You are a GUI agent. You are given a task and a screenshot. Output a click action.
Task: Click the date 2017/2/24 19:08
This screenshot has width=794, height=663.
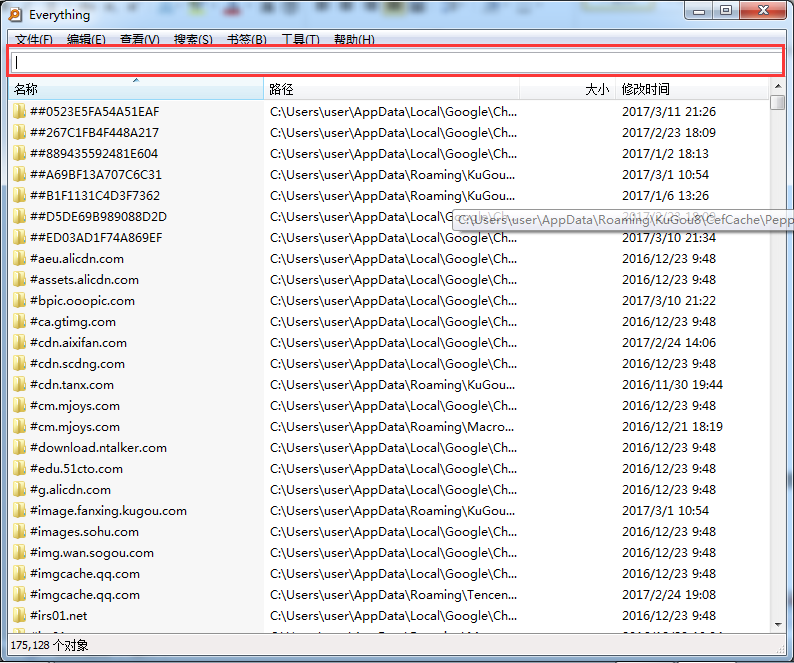(x=669, y=595)
